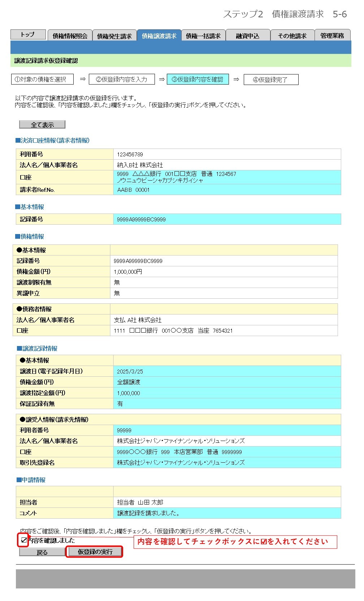Open the トップ tab
The height and width of the screenshot is (601, 364).
28,34
